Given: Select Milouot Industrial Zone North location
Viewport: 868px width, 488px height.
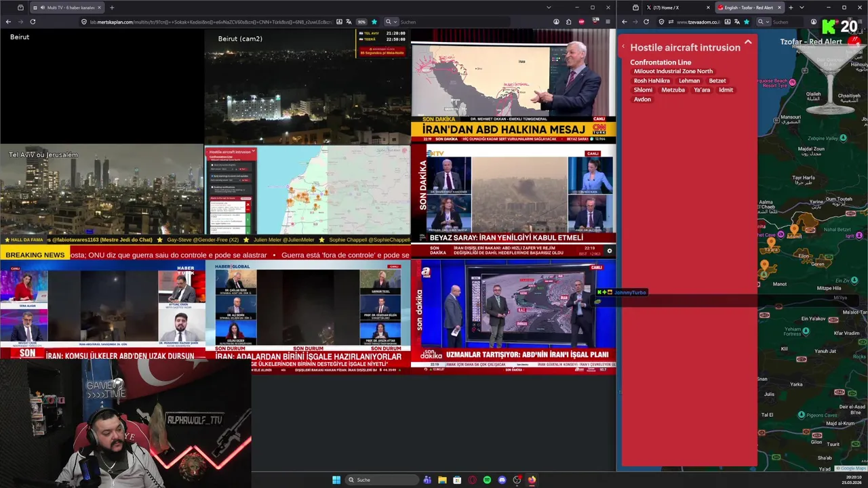Looking at the screenshot, I should pos(673,71).
